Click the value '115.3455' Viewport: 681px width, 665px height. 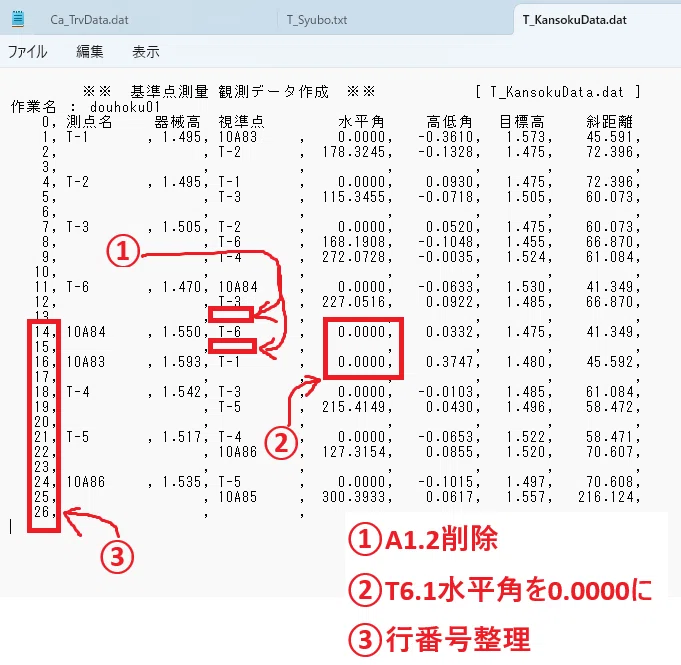[354, 197]
